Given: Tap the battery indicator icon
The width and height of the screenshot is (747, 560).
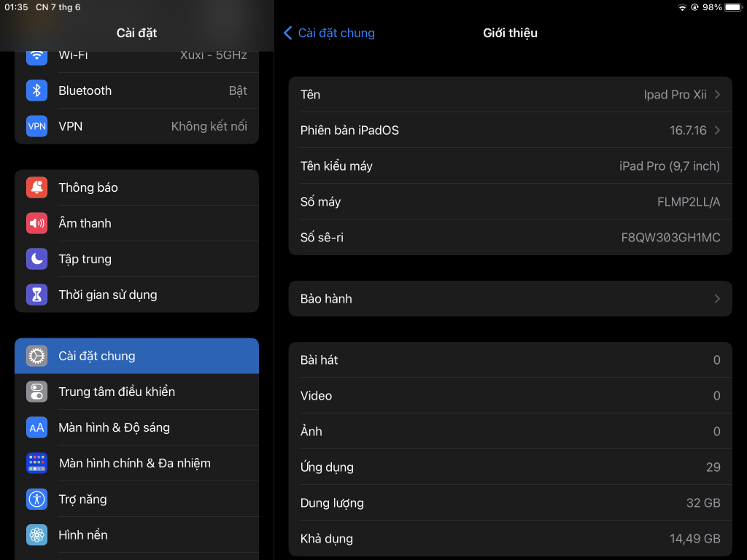Looking at the screenshot, I should 734,7.
